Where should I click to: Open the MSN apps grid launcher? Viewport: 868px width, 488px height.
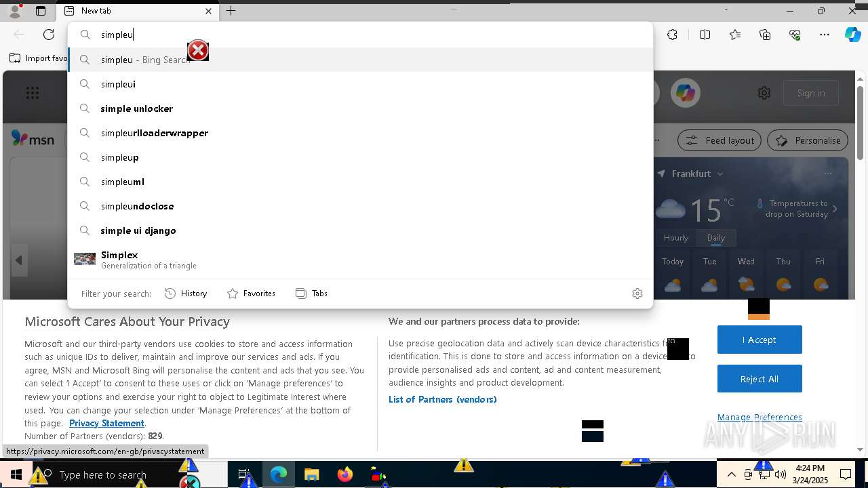pos(33,93)
